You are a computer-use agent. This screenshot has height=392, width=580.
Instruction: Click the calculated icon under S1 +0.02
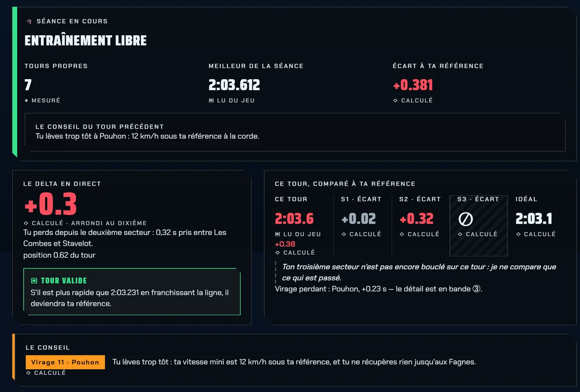[344, 234]
